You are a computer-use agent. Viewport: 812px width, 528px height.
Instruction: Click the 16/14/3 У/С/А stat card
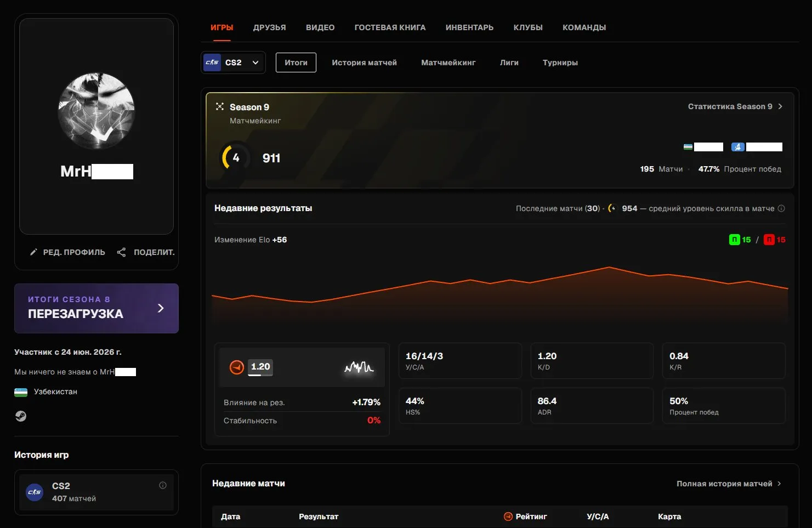point(460,361)
